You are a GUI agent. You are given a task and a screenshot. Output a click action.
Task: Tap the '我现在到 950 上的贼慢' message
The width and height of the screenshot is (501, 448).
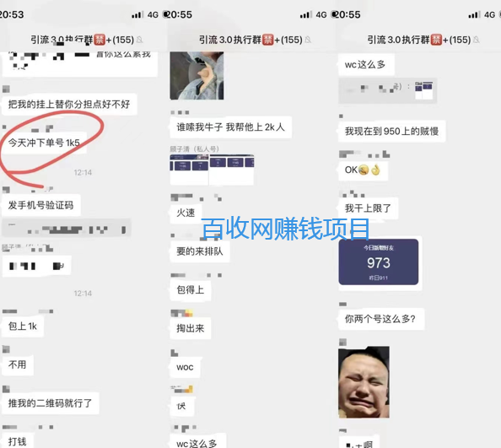tap(391, 131)
